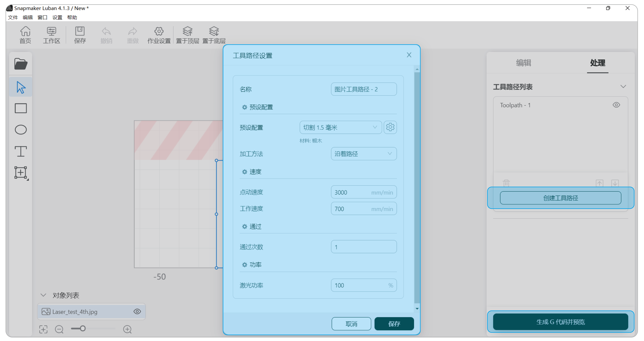
Task: Close the 工具路径设置 dialog
Action: [409, 55]
